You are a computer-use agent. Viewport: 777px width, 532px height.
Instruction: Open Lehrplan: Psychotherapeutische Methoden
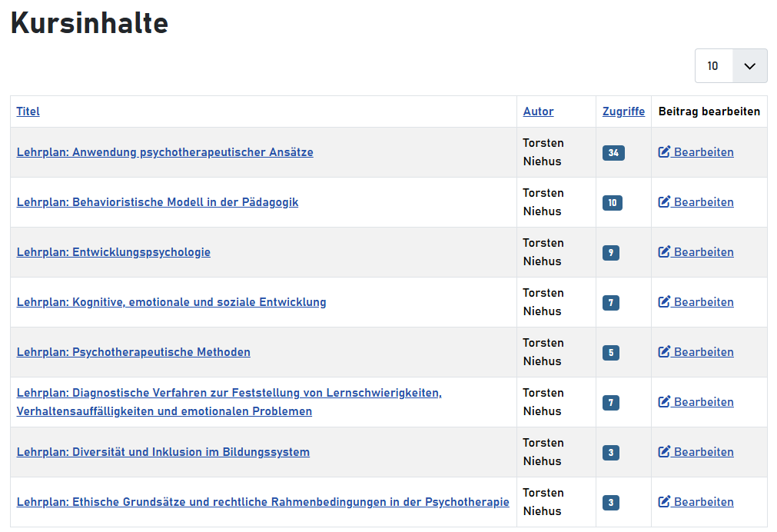click(133, 352)
